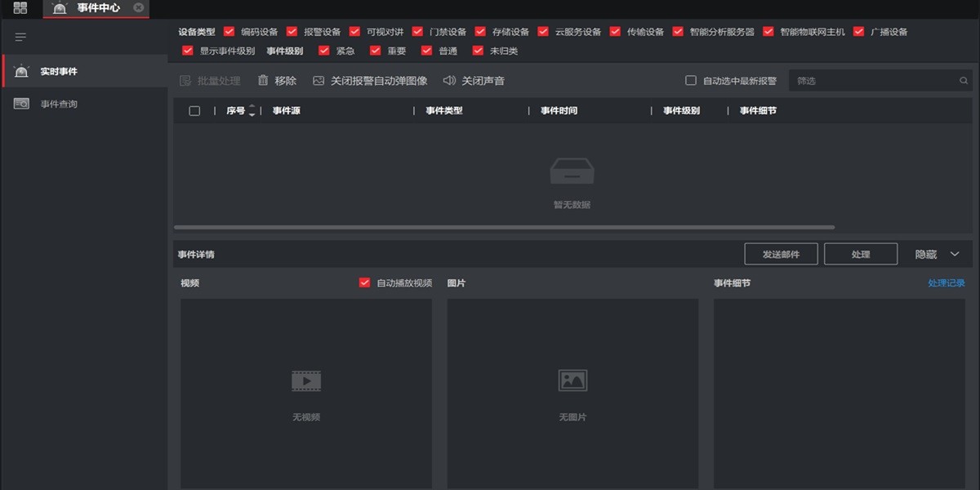Switch to 事件查询 in the sidebar

coord(59,104)
